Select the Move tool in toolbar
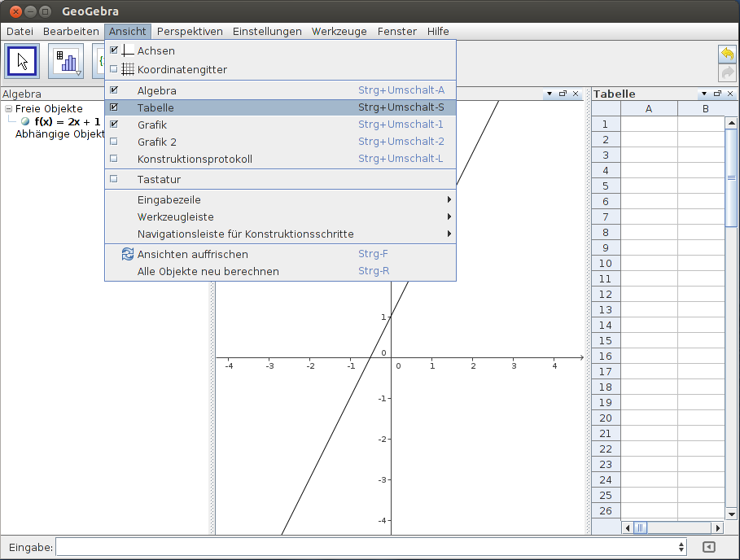The height and width of the screenshot is (560, 740). [x=21, y=60]
